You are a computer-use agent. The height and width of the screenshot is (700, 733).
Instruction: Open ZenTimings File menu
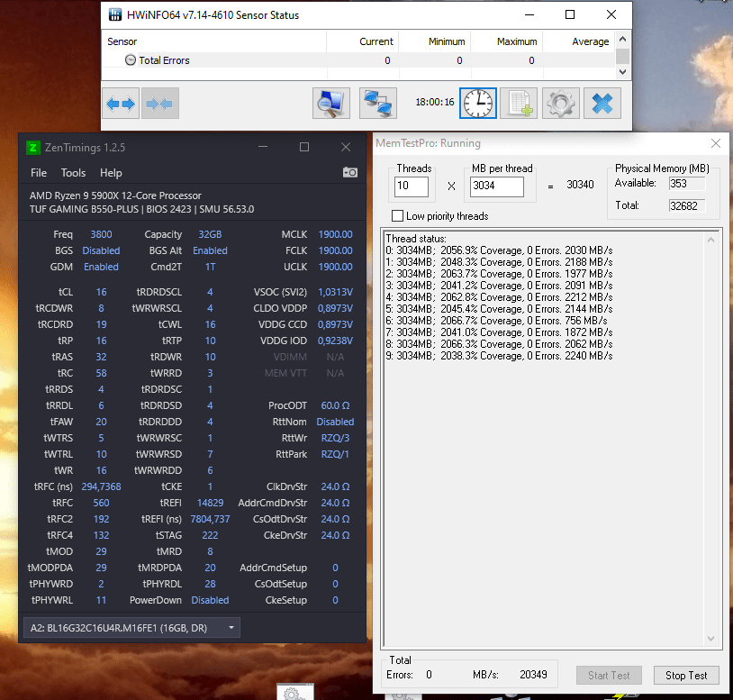[x=39, y=173]
